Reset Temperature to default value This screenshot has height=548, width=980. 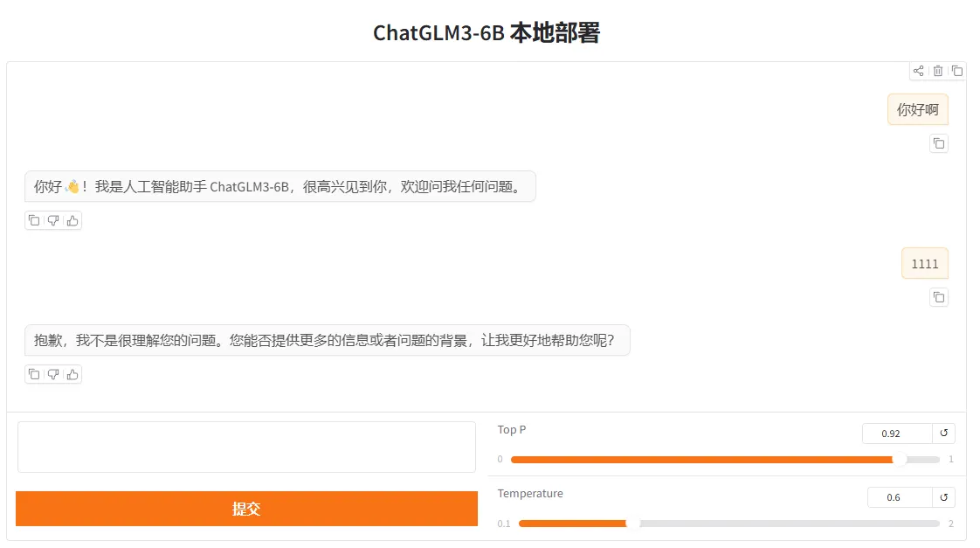[x=943, y=497]
